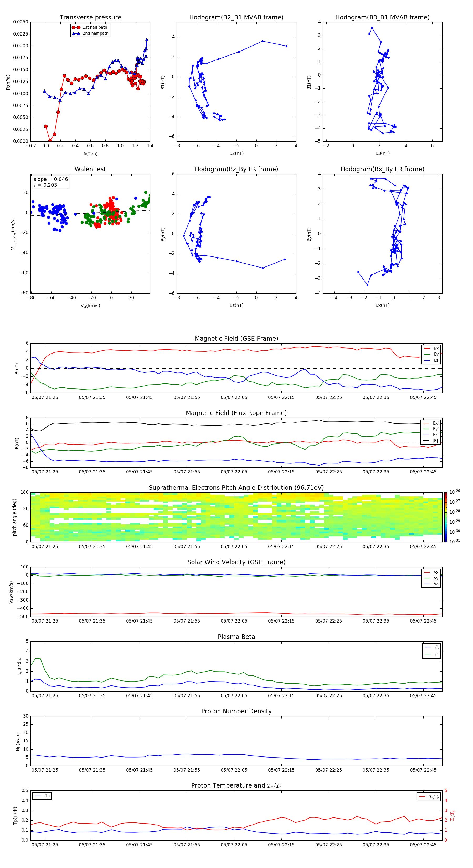Click the 'B2(nT)' x-axis label
The image size is (473, 868).
[x=236, y=153]
